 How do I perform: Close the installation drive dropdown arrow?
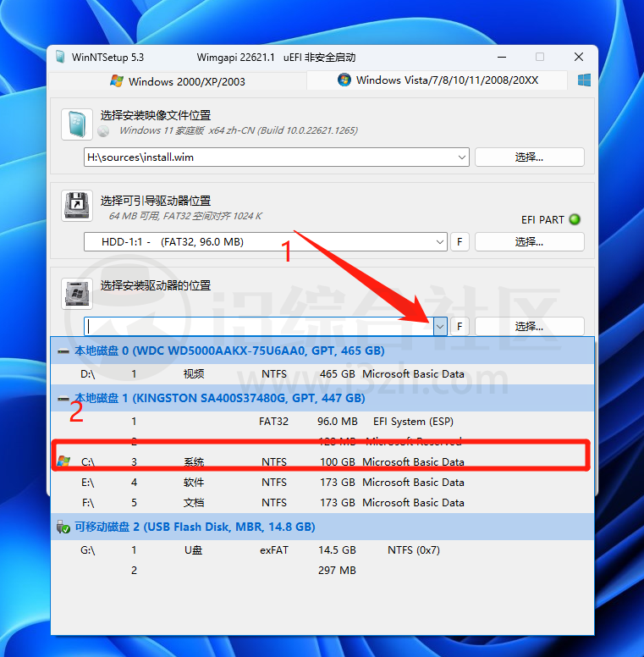tap(440, 327)
